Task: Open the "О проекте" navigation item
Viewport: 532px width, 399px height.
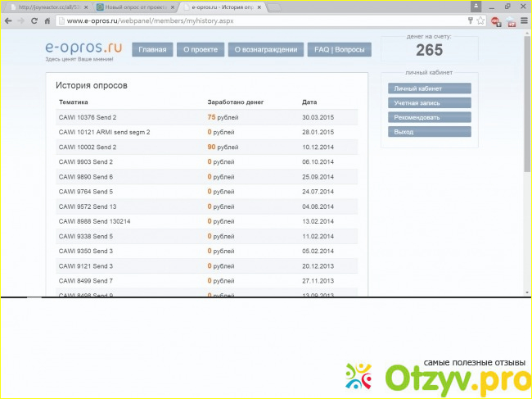Action: click(201, 50)
